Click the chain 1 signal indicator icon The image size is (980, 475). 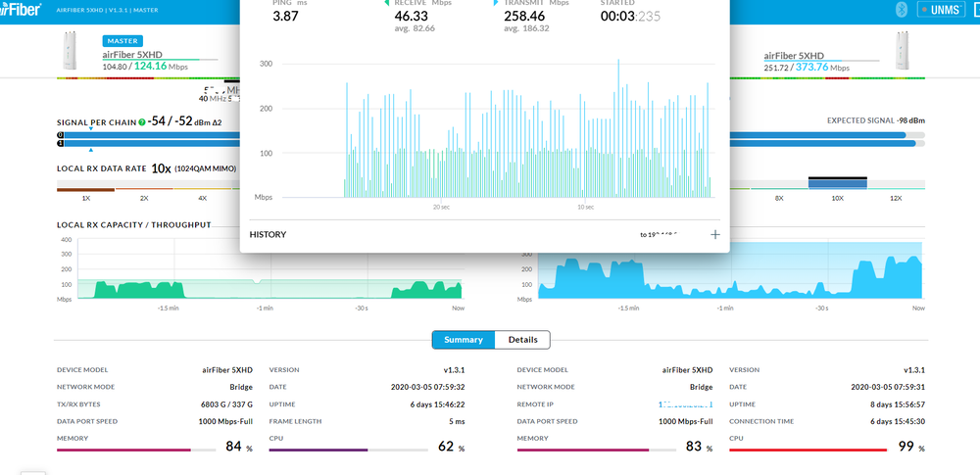click(61, 143)
